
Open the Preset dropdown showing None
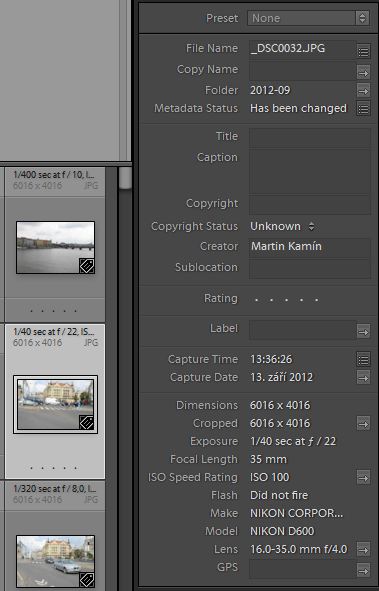308,18
